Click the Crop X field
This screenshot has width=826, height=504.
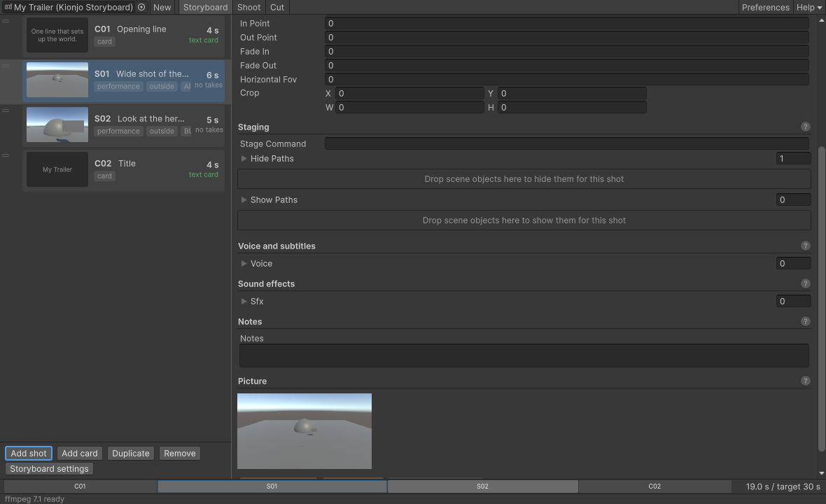pos(409,93)
